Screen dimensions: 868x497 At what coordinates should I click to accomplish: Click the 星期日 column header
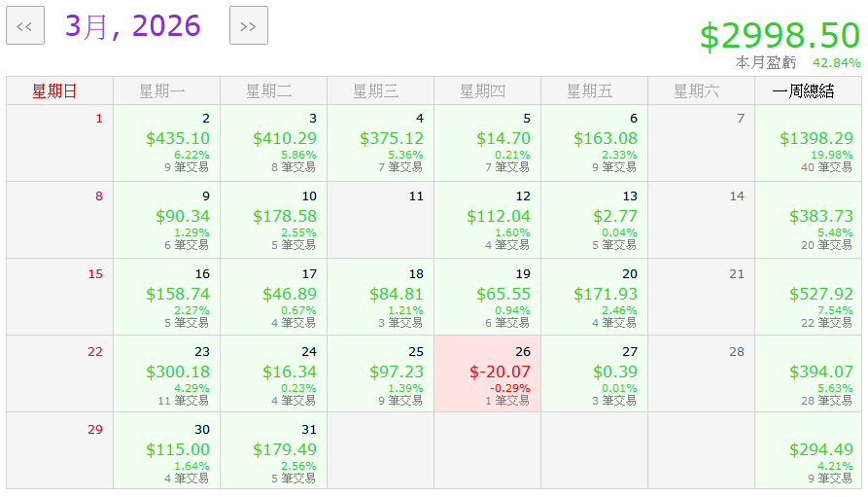(x=60, y=90)
